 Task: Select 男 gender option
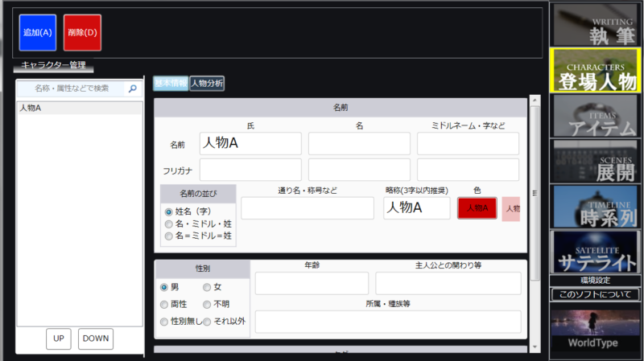164,287
